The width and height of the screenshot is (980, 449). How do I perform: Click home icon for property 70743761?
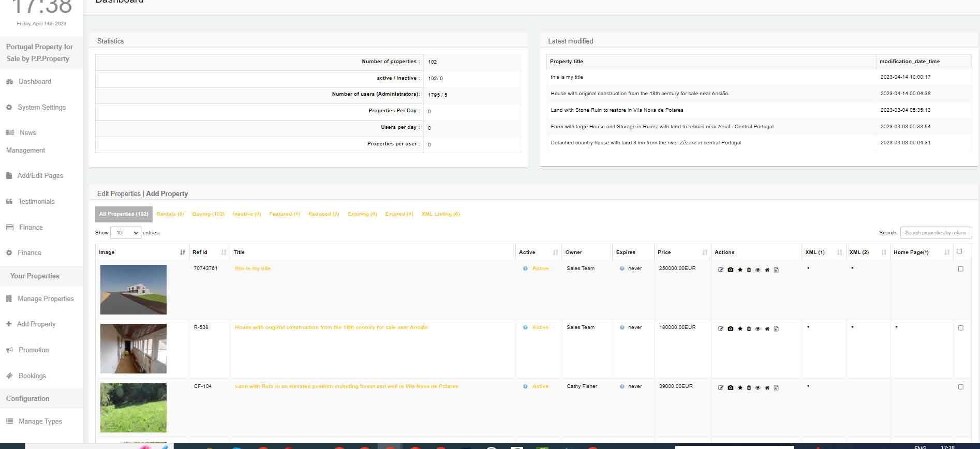[x=767, y=270]
